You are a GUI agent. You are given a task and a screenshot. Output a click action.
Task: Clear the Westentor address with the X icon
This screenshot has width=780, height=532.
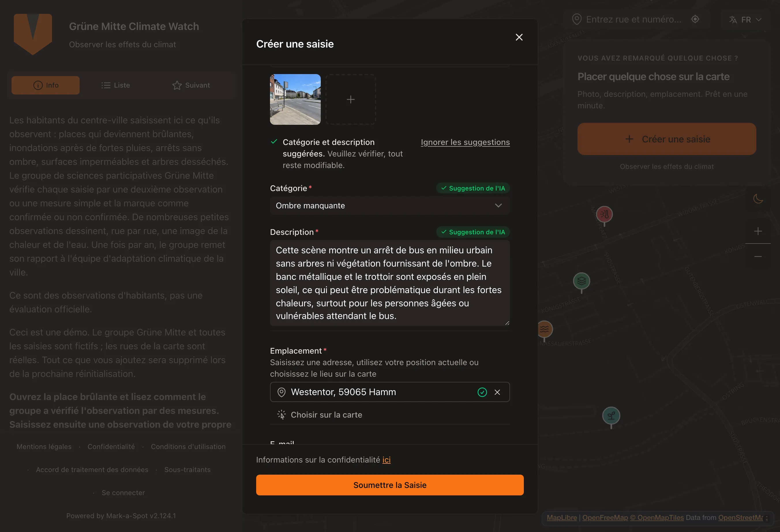497,392
